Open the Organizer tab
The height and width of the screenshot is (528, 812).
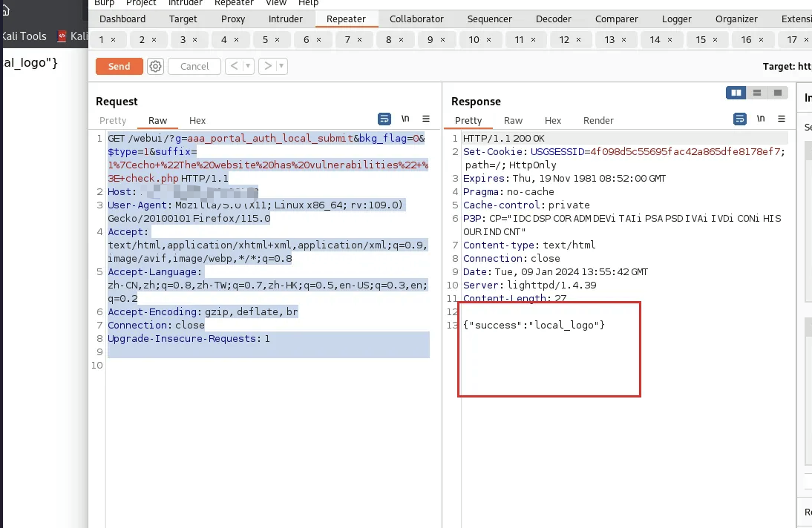(736, 19)
